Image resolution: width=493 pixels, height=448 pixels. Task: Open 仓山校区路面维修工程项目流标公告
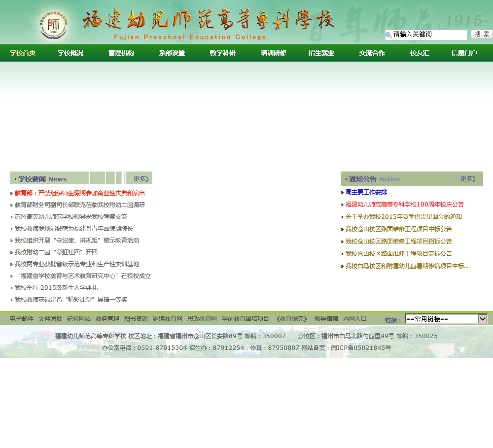coord(399,253)
